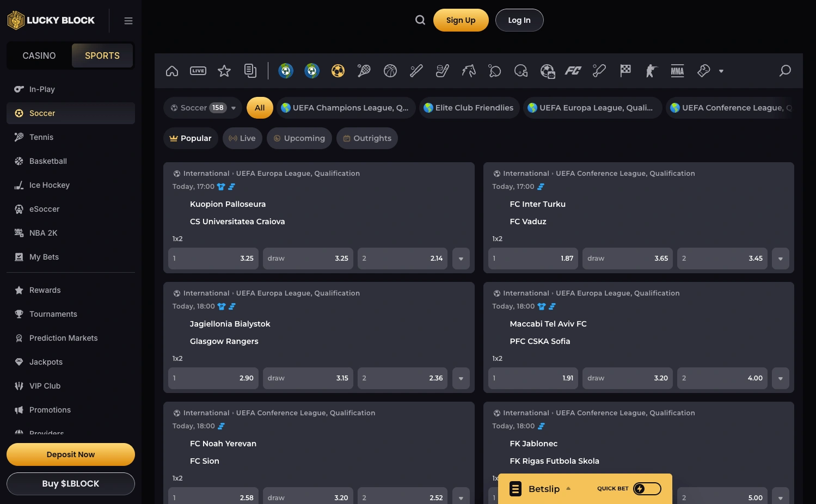Select the checkered racing flag icon
This screenshot has height=504, width=816.
pyautogui.click(x=625, y=71)
